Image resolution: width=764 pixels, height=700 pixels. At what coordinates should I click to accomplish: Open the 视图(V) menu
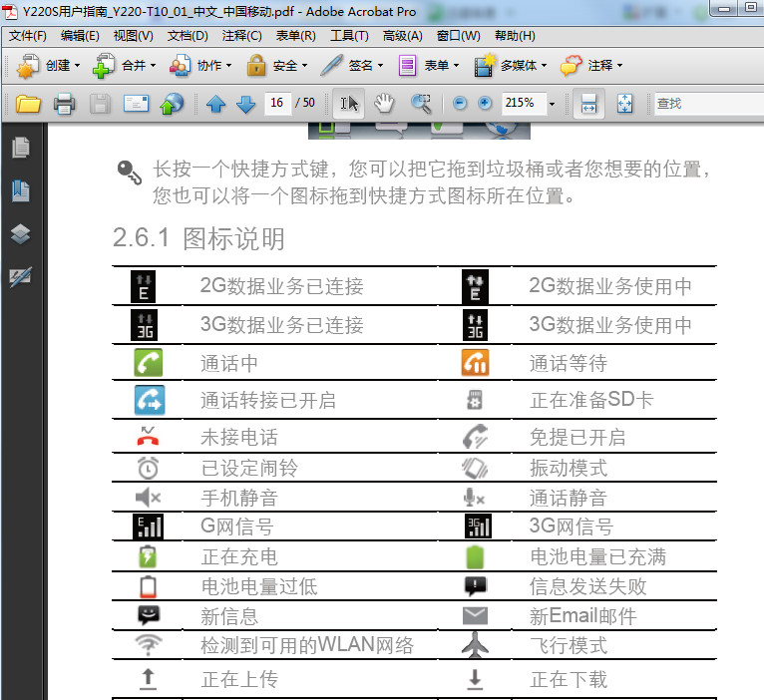click(x=133, y=36)
